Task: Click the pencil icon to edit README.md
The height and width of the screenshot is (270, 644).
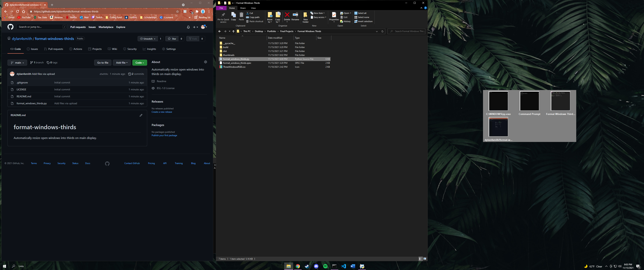Action: coord(141,115)
